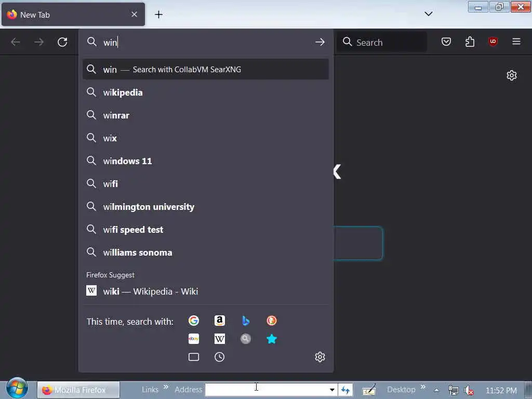532x399 pixels.
Task: Open the taskbar Address dropdown arrow
Action: [x=332, y=390]
